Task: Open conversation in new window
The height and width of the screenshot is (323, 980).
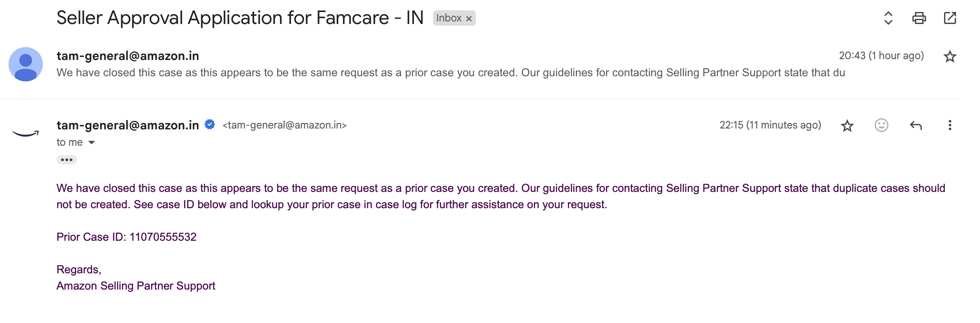Action: point(950,18)
